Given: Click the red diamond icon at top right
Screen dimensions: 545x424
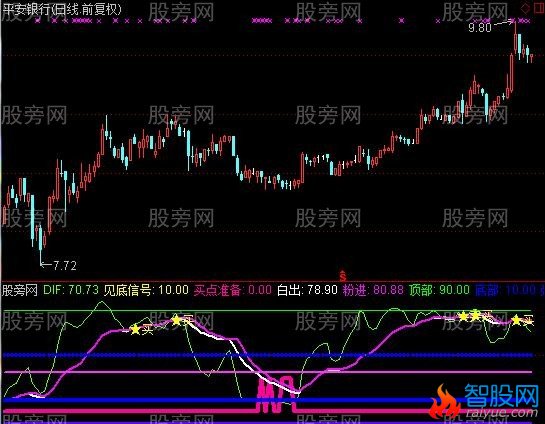Looking at the screenshot, I should tap(526, 8).
